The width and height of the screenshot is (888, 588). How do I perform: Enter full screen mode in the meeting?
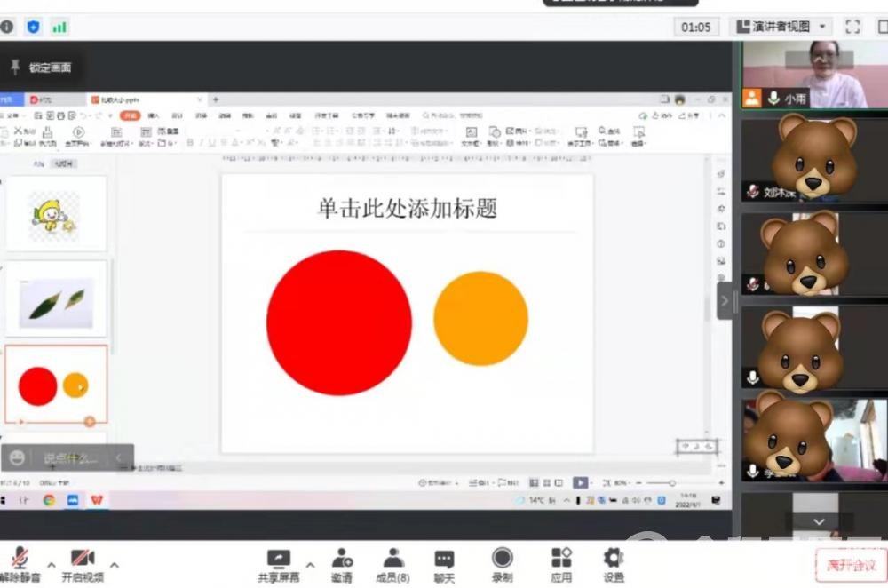coord(852,27)
